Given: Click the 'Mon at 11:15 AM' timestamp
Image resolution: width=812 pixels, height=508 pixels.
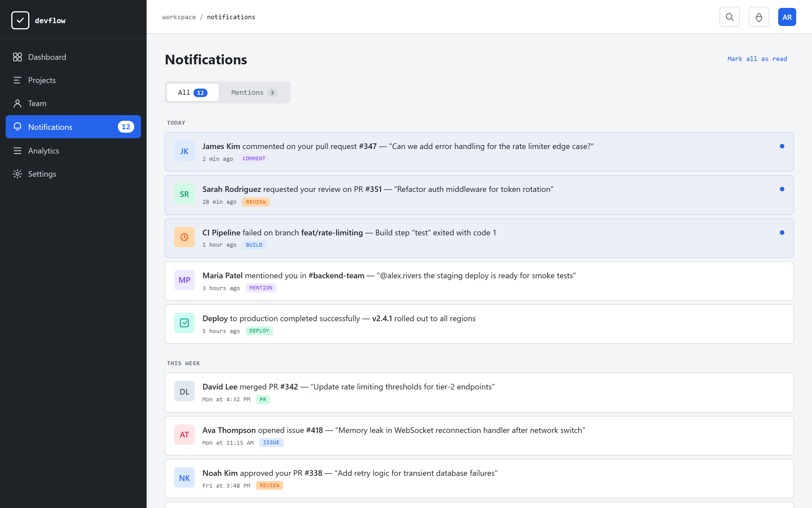Looking at the screenshot, I should [x=228, y=443].
